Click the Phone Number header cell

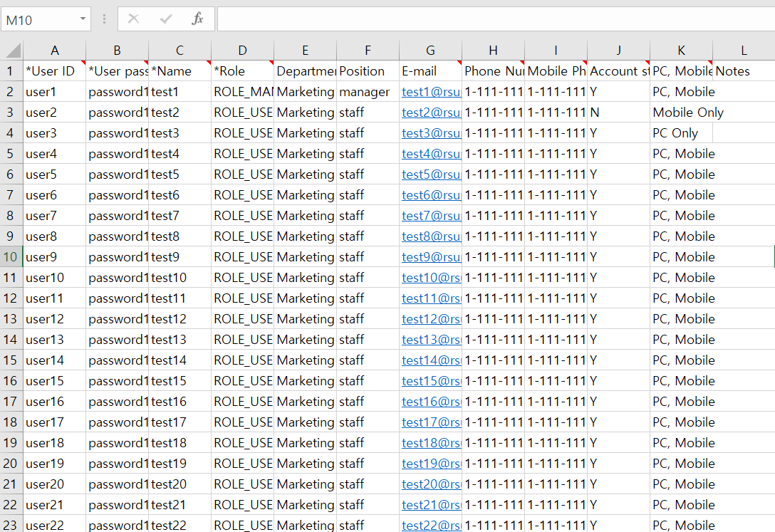[x=493, y=71]
